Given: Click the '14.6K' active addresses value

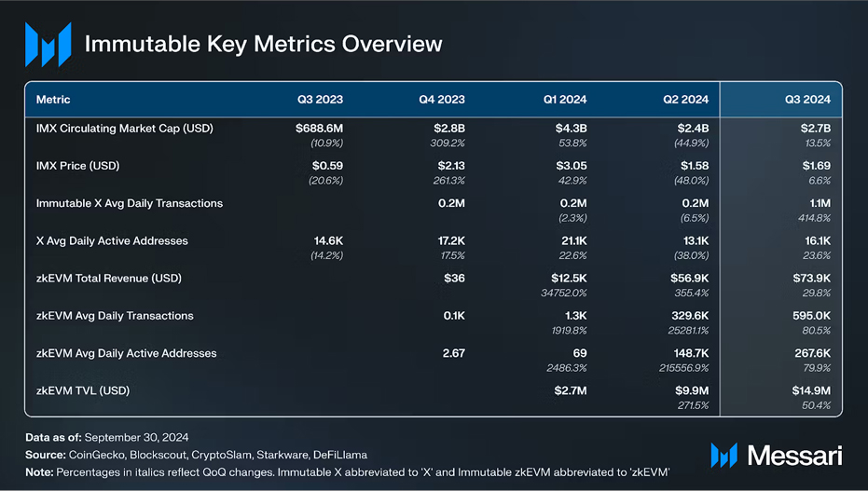Looking at the screenshot, I should pos(328,241).
